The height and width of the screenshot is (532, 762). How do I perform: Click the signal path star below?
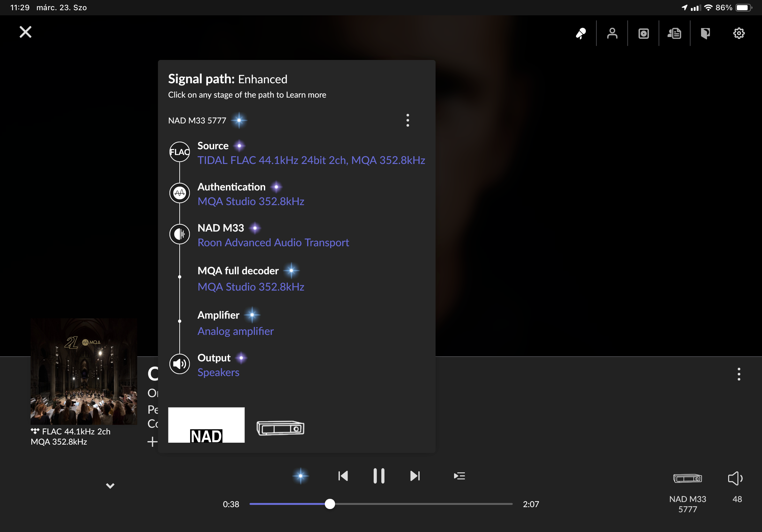pyautogui.click(x=300, y=476)
